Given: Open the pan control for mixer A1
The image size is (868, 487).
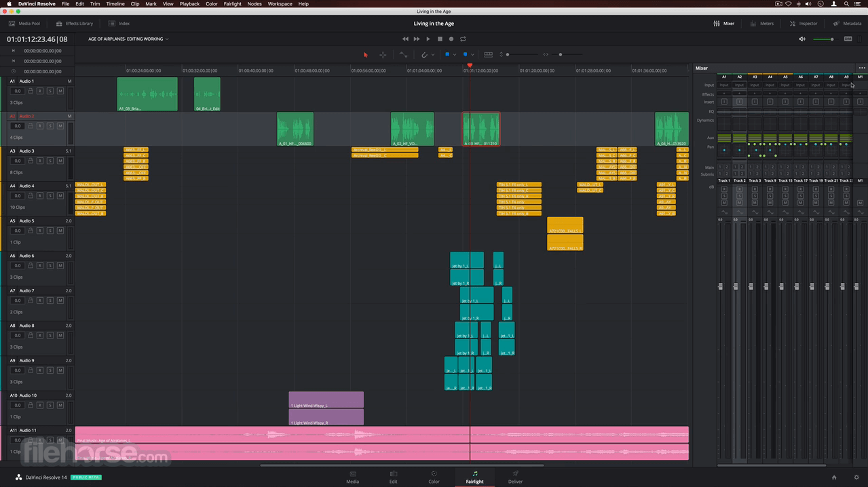Looking at the screenshot, I should 724,150.
